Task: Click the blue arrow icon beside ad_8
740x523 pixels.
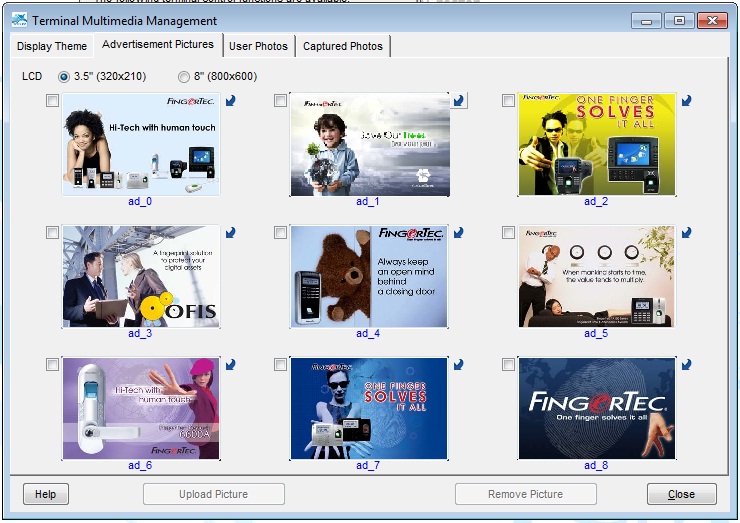Action: pos(686,365)
